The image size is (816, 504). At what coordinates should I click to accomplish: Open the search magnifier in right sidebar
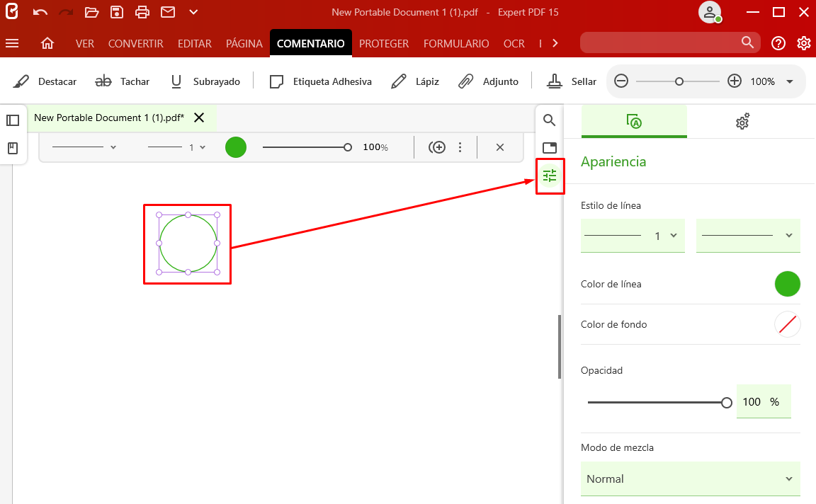pyautogui.click(x=549, y=120)
